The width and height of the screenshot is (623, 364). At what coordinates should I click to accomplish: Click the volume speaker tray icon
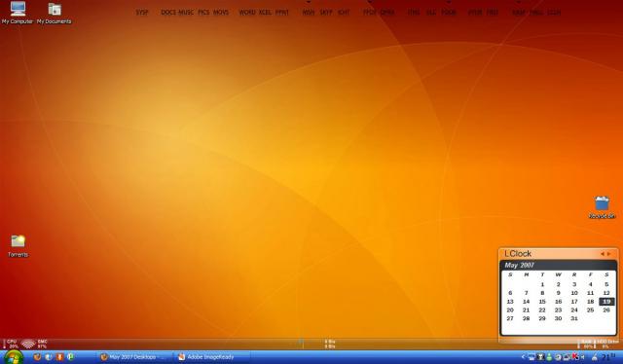[583, 357]
